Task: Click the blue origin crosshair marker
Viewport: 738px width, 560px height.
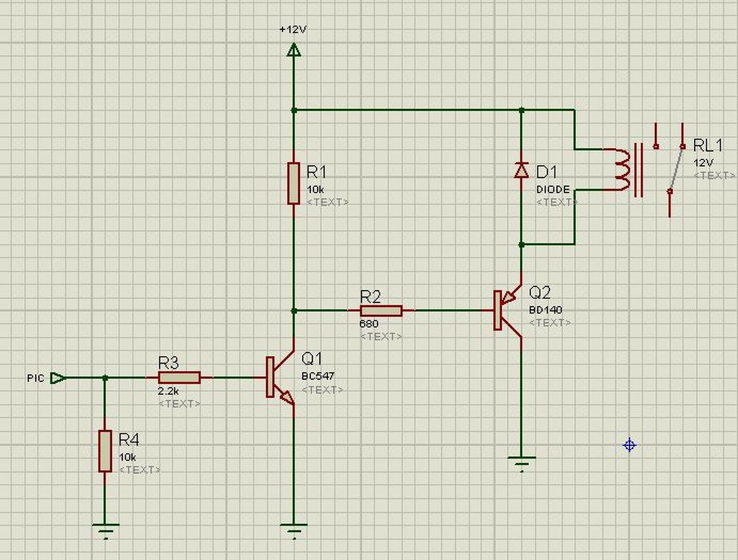Action: [x=630, y=445]
